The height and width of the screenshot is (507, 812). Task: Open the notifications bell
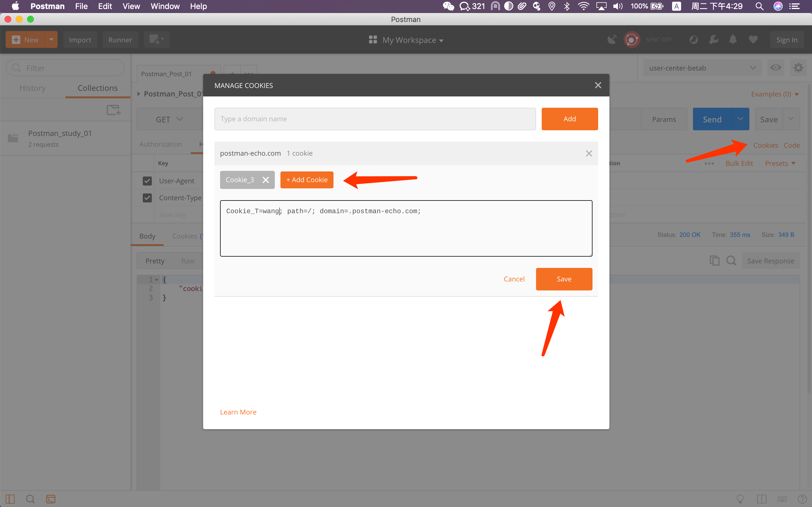(733, 39)
